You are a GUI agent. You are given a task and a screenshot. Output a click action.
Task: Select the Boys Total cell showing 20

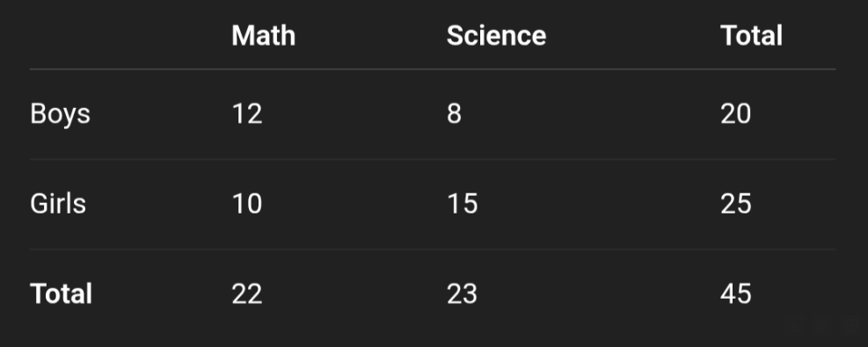736,114
